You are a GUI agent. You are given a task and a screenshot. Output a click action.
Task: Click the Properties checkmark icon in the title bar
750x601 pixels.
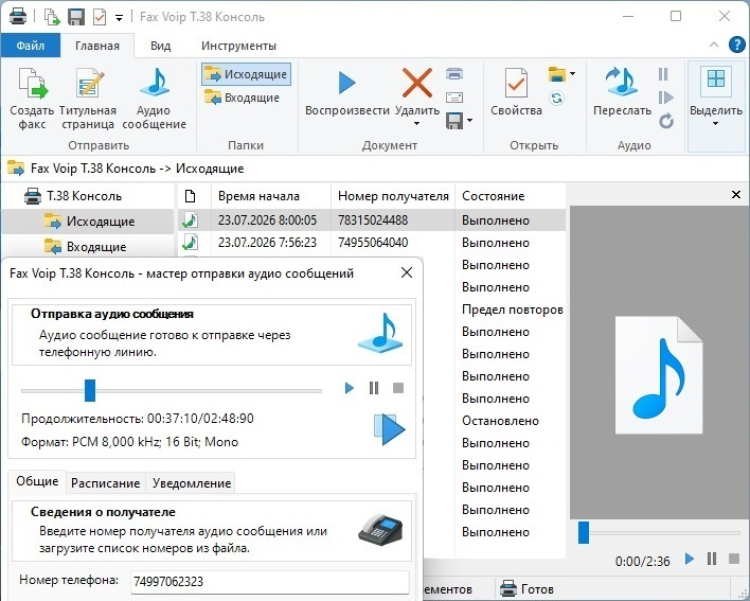99,17
